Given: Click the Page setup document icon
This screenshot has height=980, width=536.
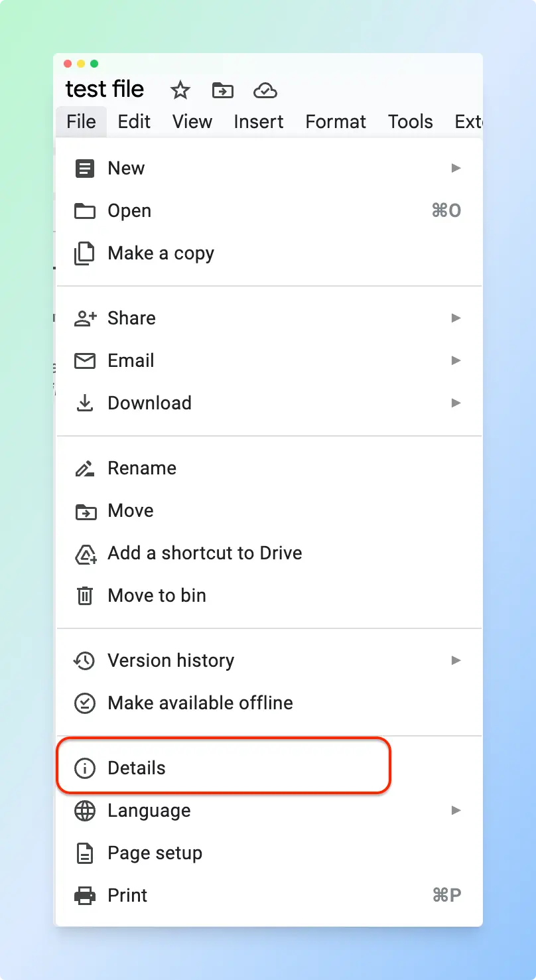Looking at the screenshot, I should point(84,853).
